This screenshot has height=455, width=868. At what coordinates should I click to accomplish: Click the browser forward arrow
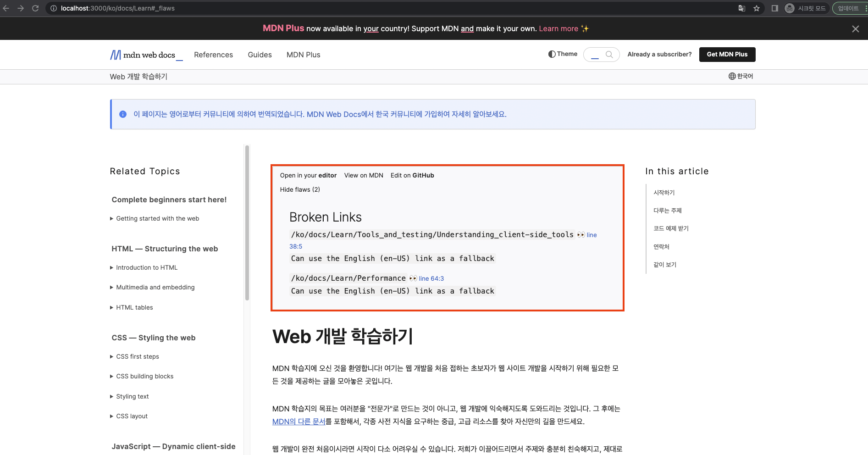(x=21, y=8)
